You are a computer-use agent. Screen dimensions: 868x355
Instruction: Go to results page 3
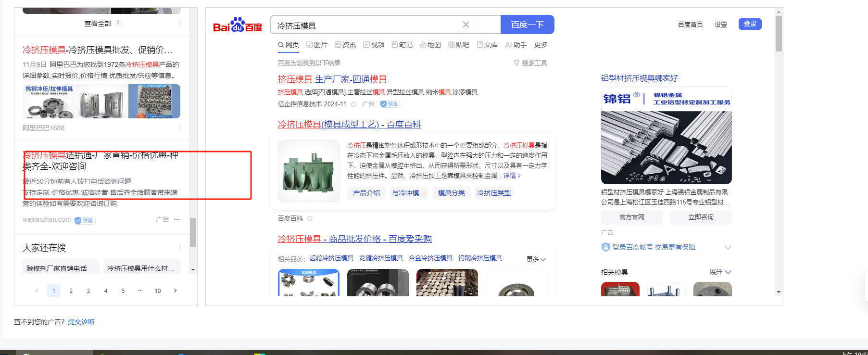(x=88, y=291)
